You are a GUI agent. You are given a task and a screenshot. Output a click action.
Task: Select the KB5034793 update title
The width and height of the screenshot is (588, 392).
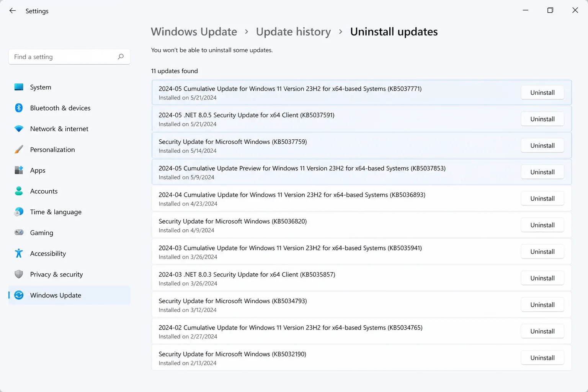pyautogui.click(x=233, y=301)
